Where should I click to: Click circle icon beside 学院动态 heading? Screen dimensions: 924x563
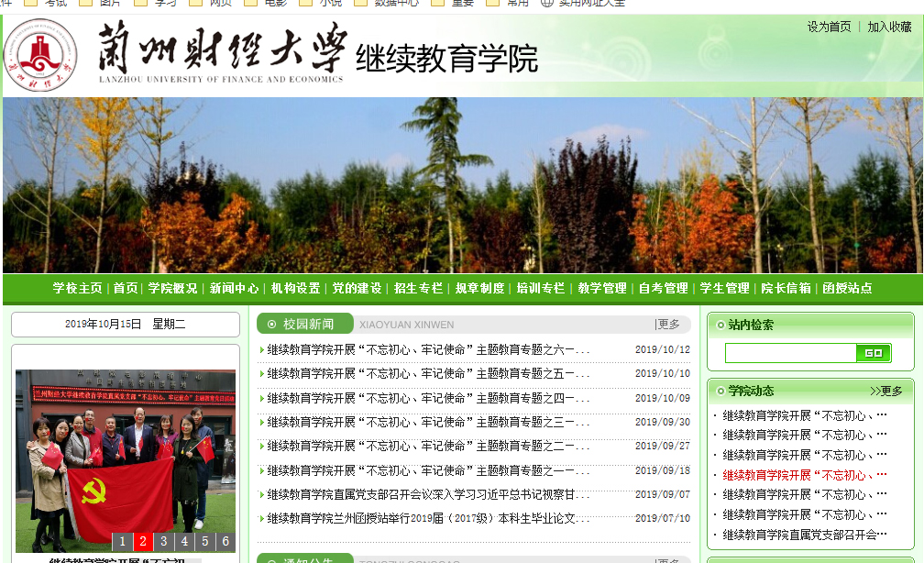[720, 391]
